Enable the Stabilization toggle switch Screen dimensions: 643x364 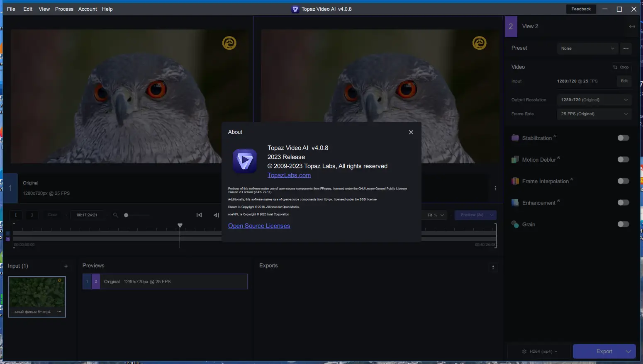(x=623, y=138)
